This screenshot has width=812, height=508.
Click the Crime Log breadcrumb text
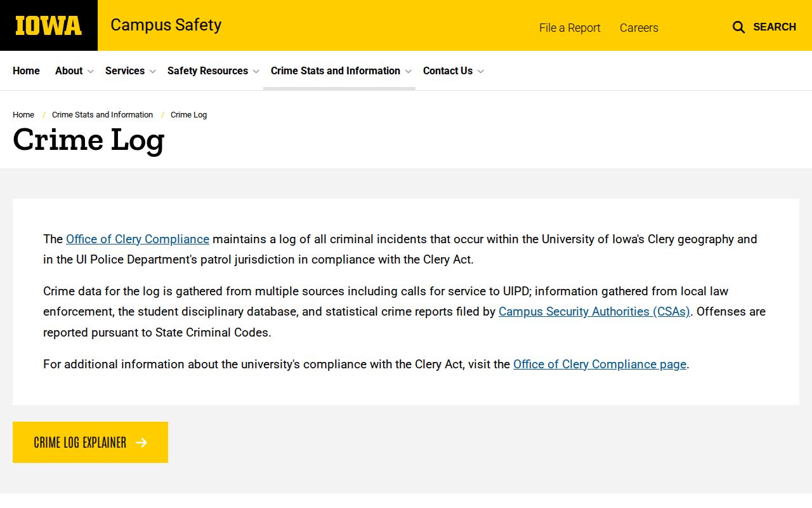188,115
